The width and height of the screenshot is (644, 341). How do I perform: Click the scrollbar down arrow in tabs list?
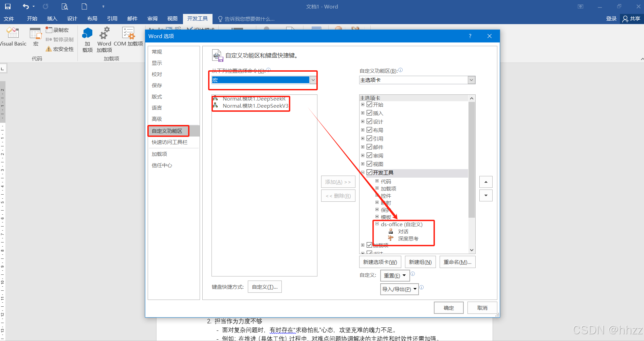[x=472, y=250]
